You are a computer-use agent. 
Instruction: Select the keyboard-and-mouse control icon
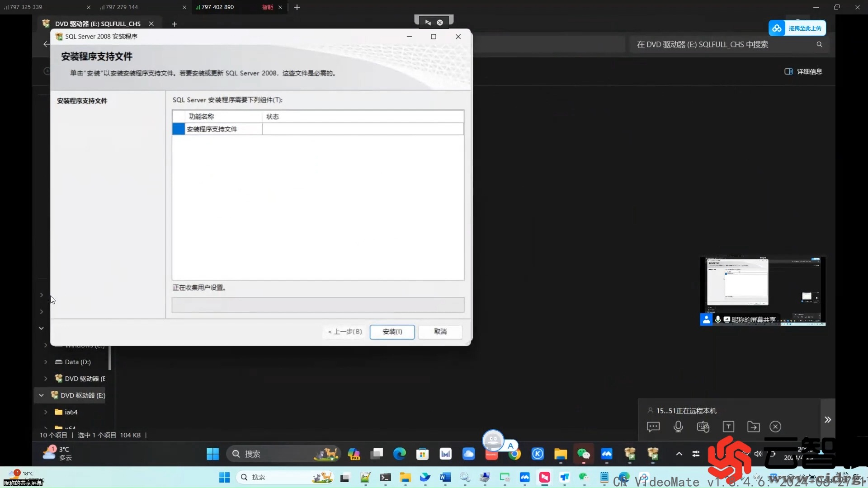pyautogui.click(x=703, y=427)
